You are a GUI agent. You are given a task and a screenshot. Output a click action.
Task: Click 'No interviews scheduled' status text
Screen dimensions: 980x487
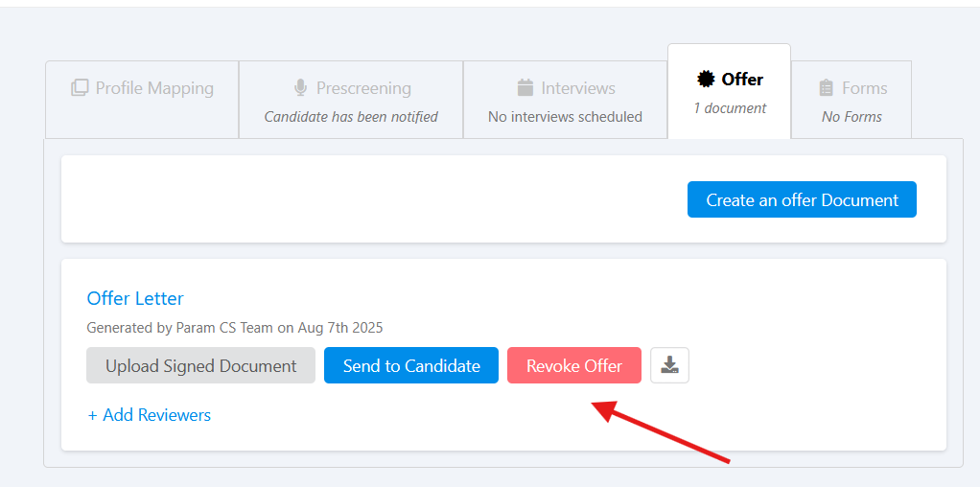[565, 117]
